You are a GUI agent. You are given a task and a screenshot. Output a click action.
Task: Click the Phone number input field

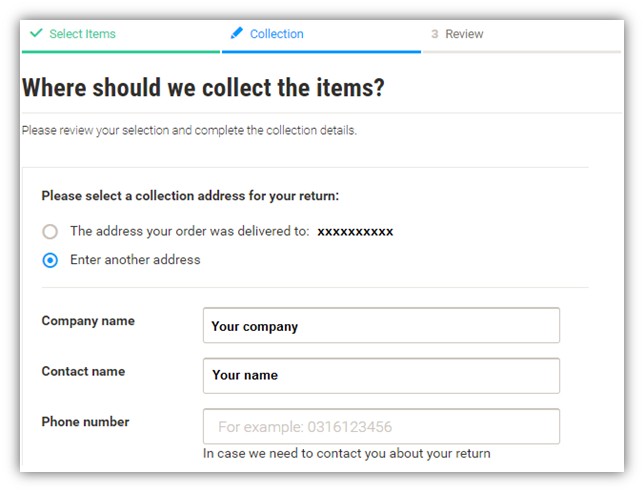(381, 426)
